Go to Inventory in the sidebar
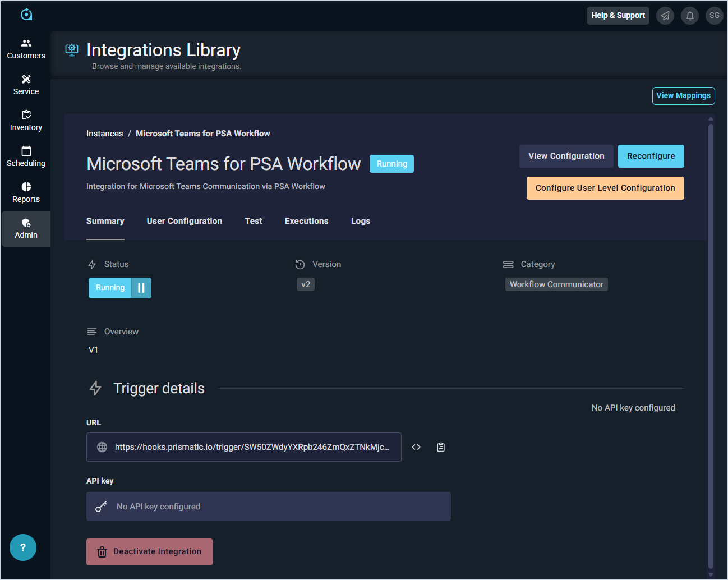Image resolution: width=728 pixels, height=580 pixels. pyautogui.click(x=26, y=121)
